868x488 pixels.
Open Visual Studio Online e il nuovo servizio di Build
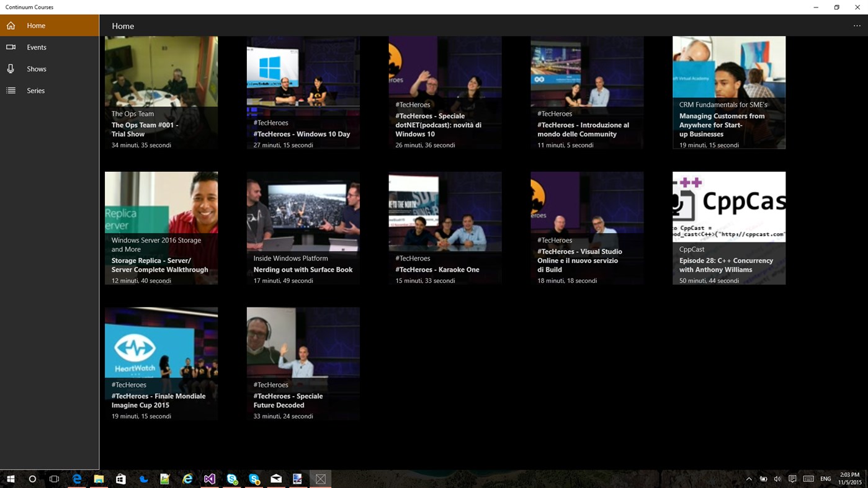click(x=587, y=228)
